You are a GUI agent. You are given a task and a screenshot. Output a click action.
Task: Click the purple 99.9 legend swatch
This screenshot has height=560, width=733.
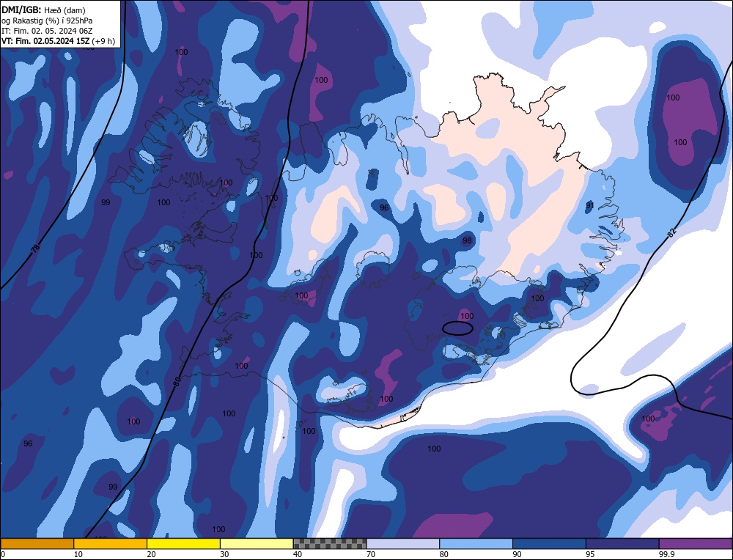pos(696,543)
